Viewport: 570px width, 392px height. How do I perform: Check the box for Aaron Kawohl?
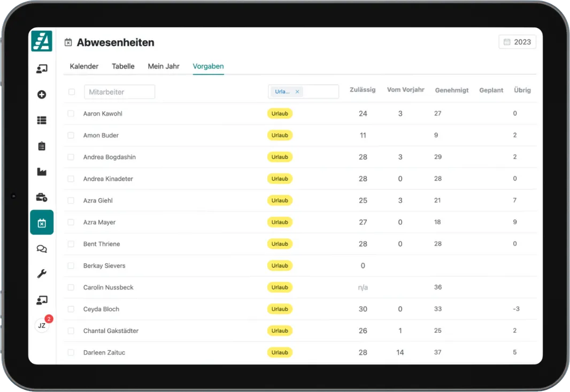coord(71,114)
